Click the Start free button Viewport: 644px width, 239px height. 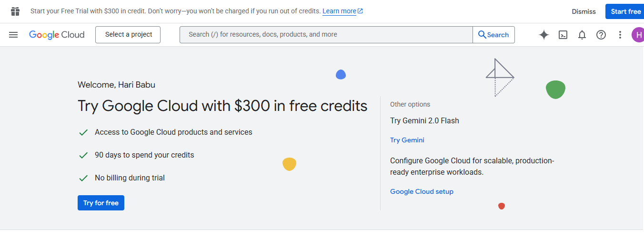pyautogui.click(x=625, y=11)
